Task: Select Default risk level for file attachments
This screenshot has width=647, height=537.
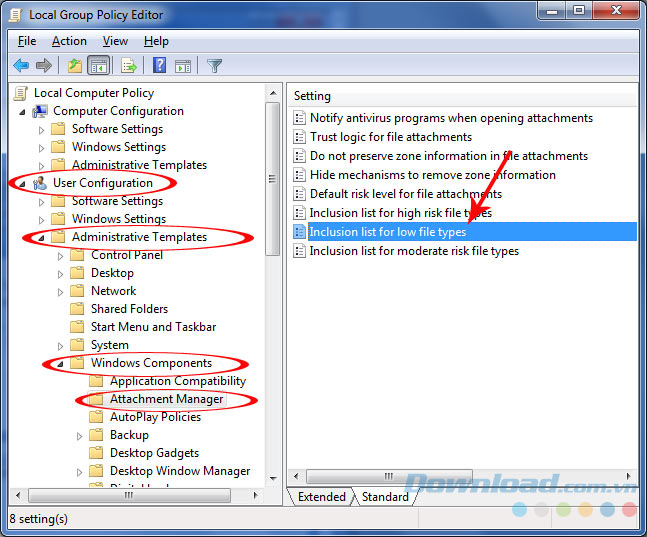Action: click(406, 194)
